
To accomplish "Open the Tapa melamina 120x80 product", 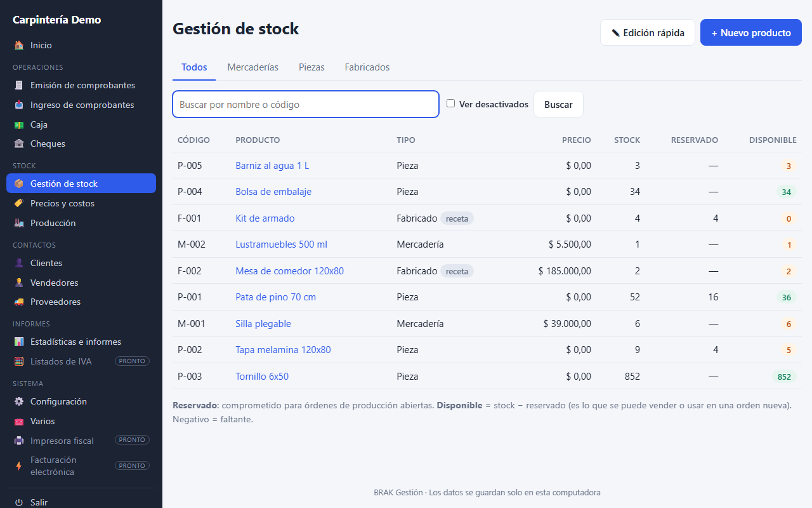I will [x=283, y=350].
